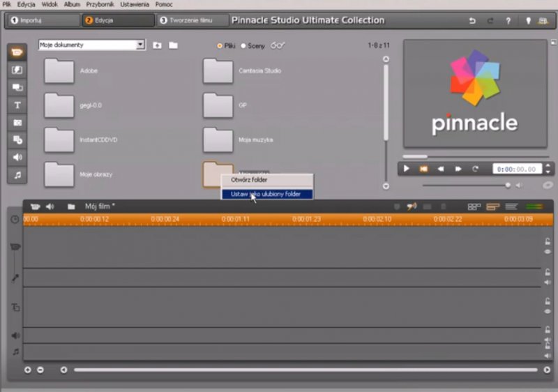Click the Undo arrow in title bar
Viewport: 558px width, 392px height.
472,21
